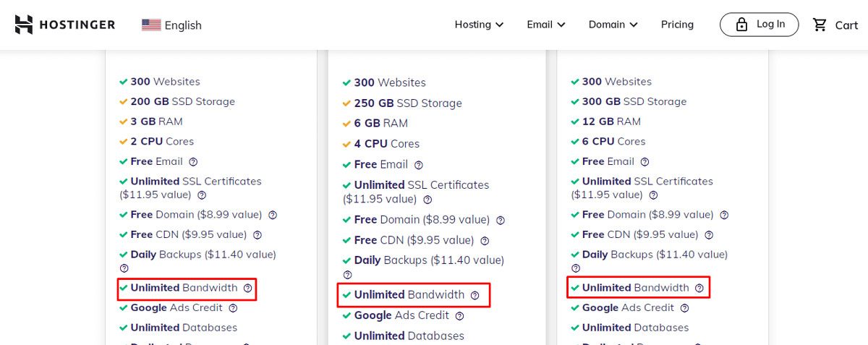Show Free CDN help in middle plan
Viewport: 868px width, 345px height.
click(485, 241)
